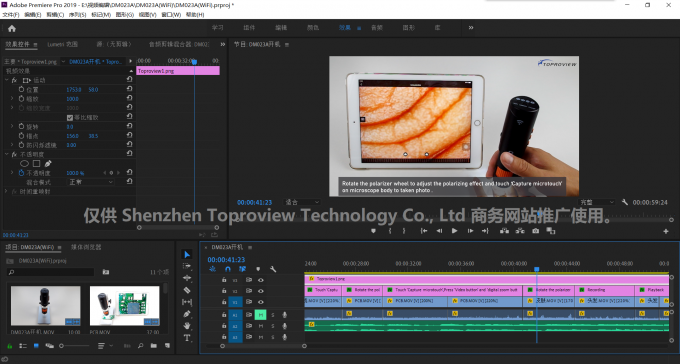The width and height of the screenshot is (680, 364).
Task: Toggle animation stopwatch for Opacity value
Action: point(21,173)
